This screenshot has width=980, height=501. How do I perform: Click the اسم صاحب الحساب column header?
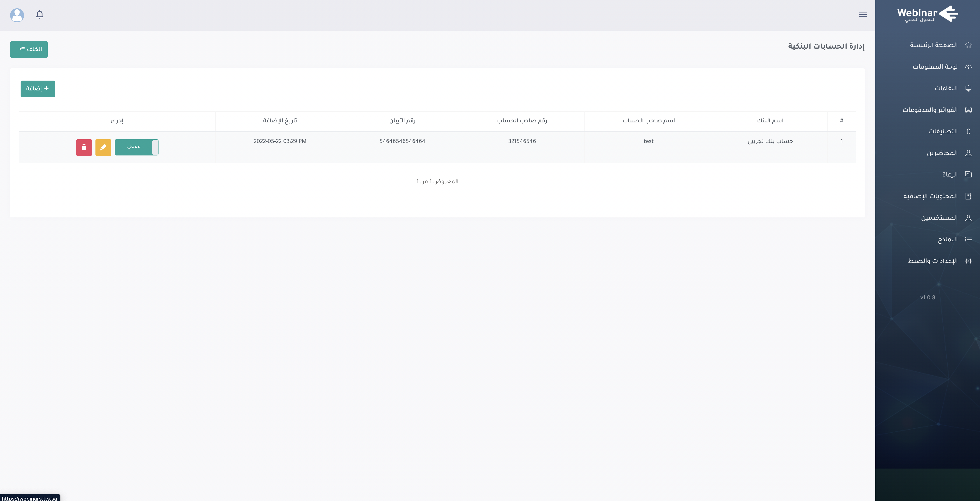(x=649, y=121)
